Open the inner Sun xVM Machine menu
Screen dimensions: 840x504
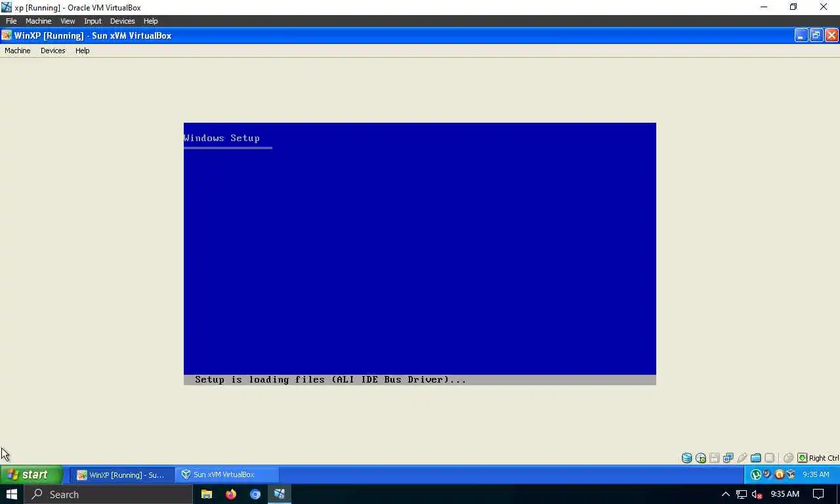click(18, 51)
